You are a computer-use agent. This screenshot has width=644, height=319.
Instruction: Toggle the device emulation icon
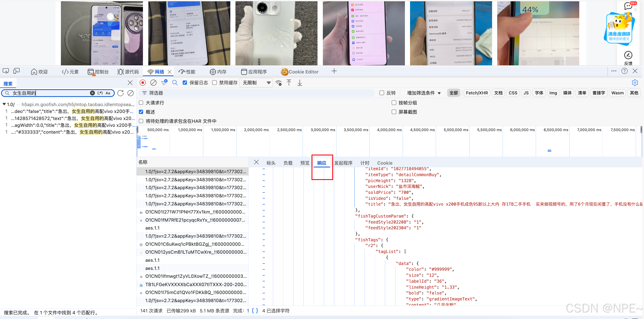click(16, 72)
